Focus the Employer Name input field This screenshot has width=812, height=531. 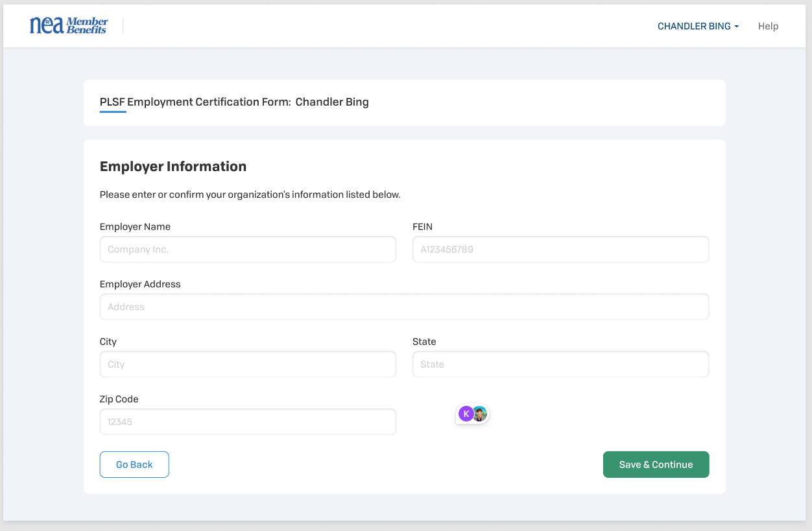(x=248, y=250)
